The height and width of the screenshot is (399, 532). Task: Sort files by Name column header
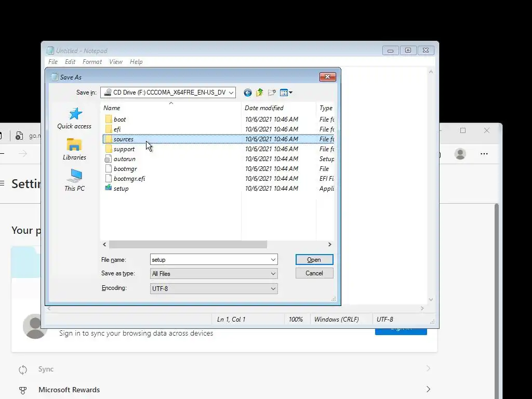pyautogui.click(x=171, y=108)
